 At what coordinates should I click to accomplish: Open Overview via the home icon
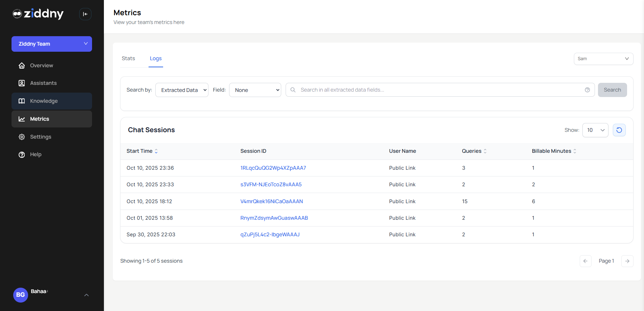pos(22,65)
